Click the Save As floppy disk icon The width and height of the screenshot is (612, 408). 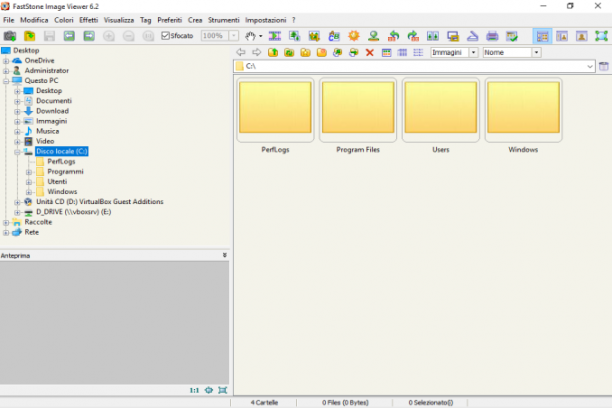coord(49,36)
